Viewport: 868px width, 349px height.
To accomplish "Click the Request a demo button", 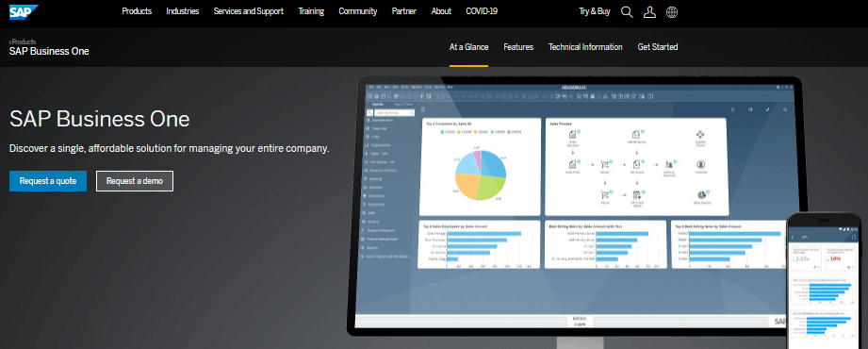I will coord(135,181).
